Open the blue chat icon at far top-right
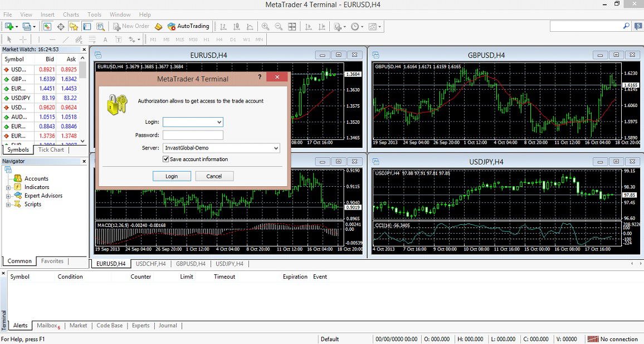 pyautogui.click(x=638, y=26)
